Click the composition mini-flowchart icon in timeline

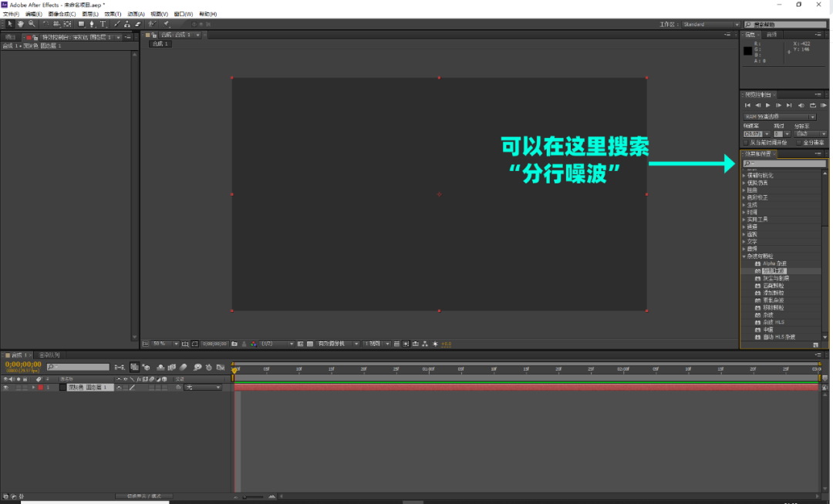click(x=120, y=367)
